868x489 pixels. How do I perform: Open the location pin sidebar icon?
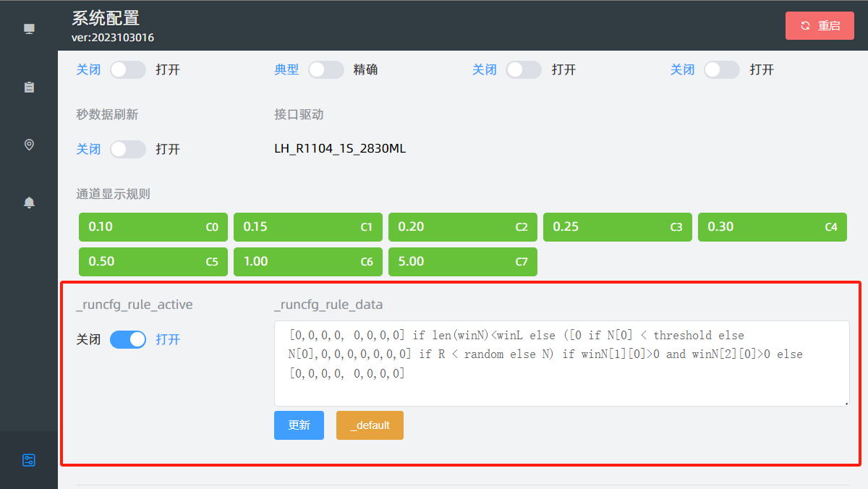point(29,145)
